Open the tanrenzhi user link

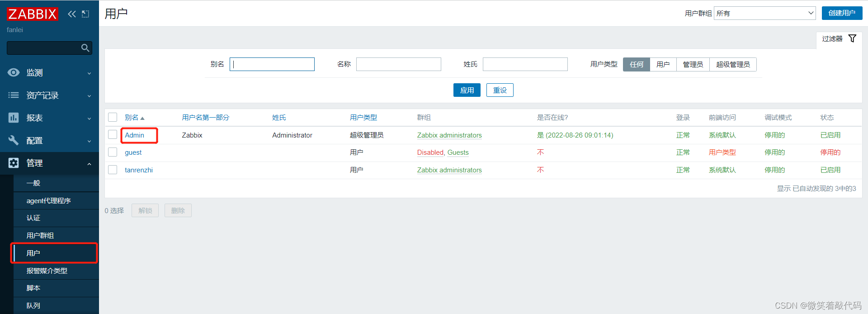point(139,170)
